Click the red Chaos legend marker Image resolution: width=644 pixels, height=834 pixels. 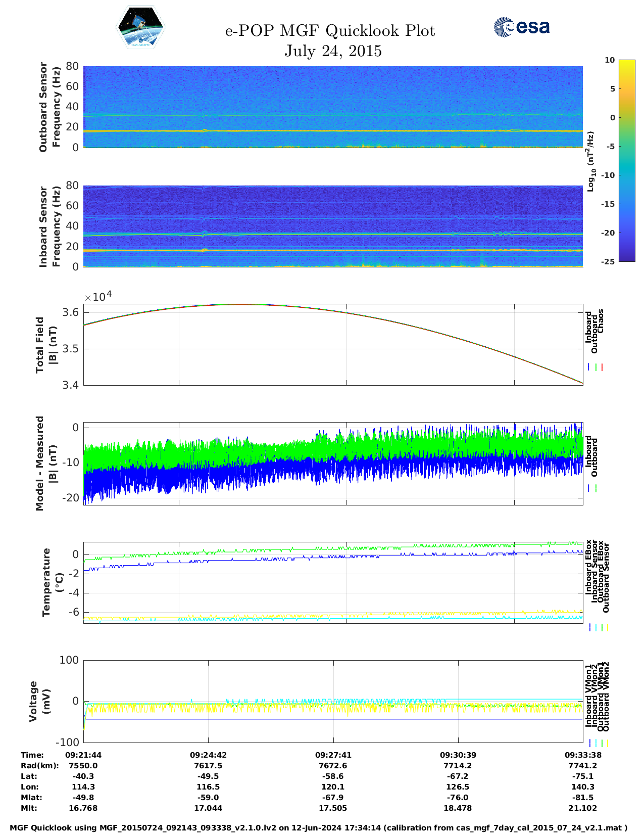[x=602, y=367]
